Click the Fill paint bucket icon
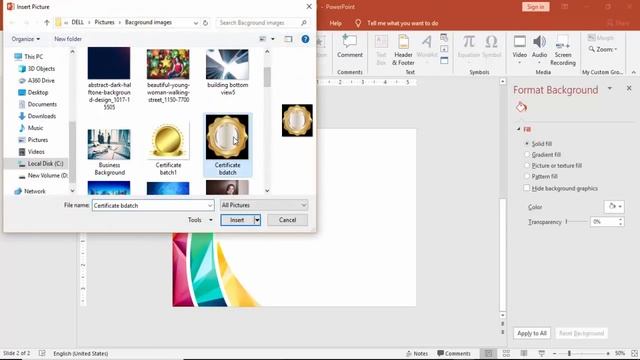Image resolution: width=640 pixels, height=360 pixels. point(521,107)
